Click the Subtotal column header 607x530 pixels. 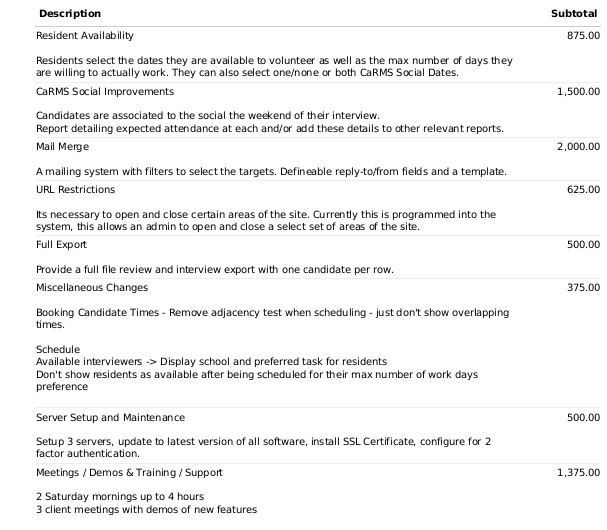coord(574,14)
